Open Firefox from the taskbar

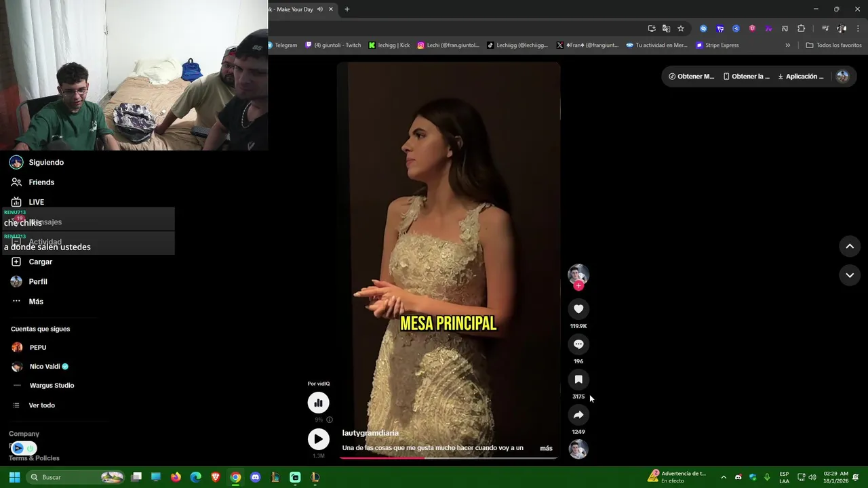coord(176,477)
